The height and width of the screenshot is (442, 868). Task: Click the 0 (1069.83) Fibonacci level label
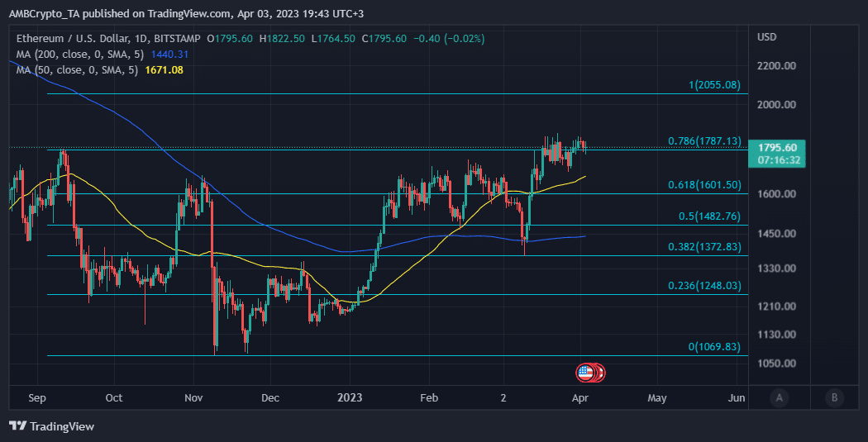click(714, 347)
